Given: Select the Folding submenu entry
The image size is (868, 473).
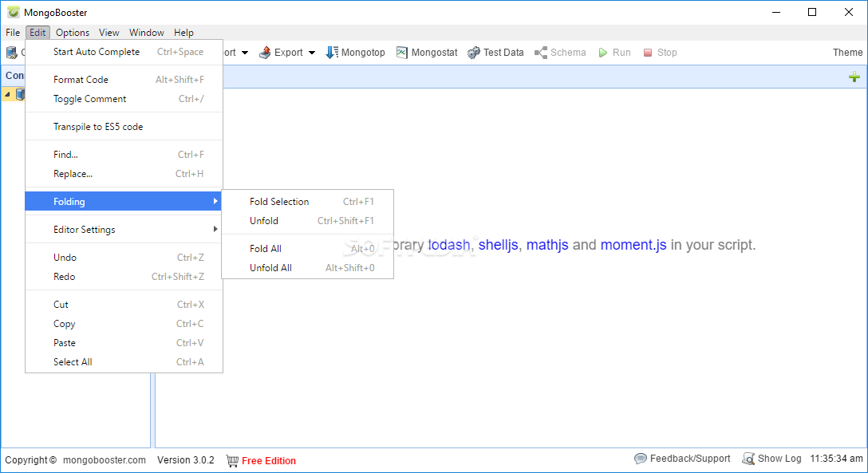Looking at the screenshot, I should coord(124,201).
